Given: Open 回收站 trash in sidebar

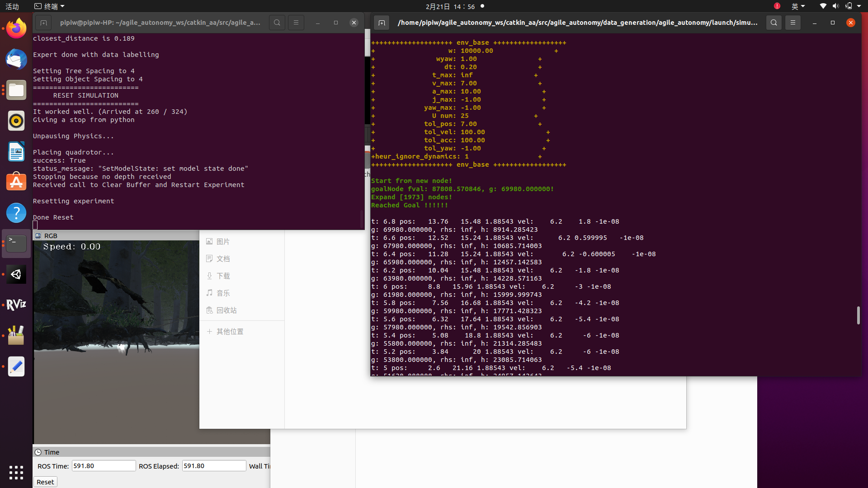Looking at the screenshot, I should pyautogui.click(x=226, y=310).
